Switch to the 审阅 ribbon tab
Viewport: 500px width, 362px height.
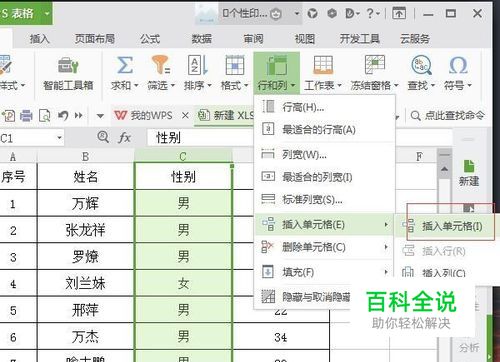pyautogui.click(x=253, y=39)
